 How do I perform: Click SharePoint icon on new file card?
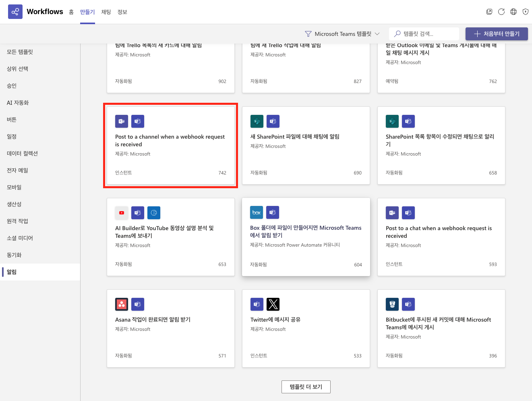click(x=257, y=121)
